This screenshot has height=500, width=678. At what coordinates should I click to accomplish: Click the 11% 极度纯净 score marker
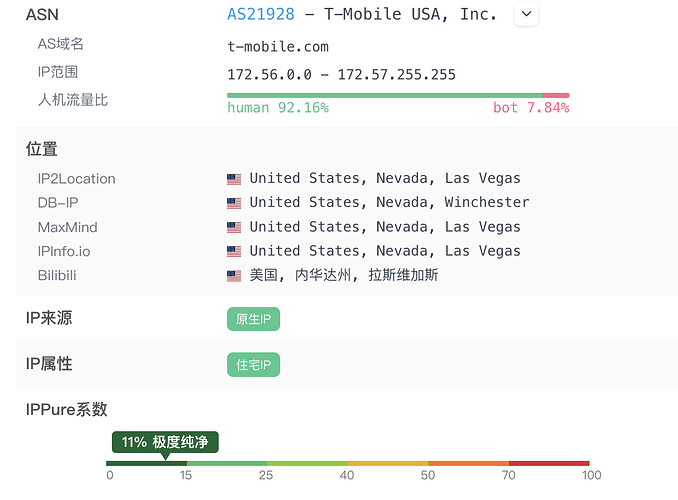165,442
